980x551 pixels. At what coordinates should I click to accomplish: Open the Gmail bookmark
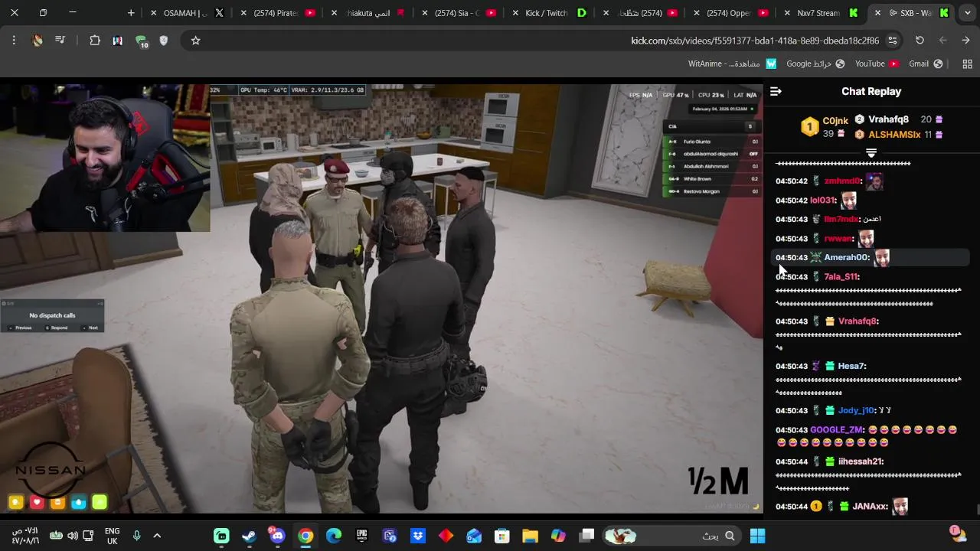[926, 64]
